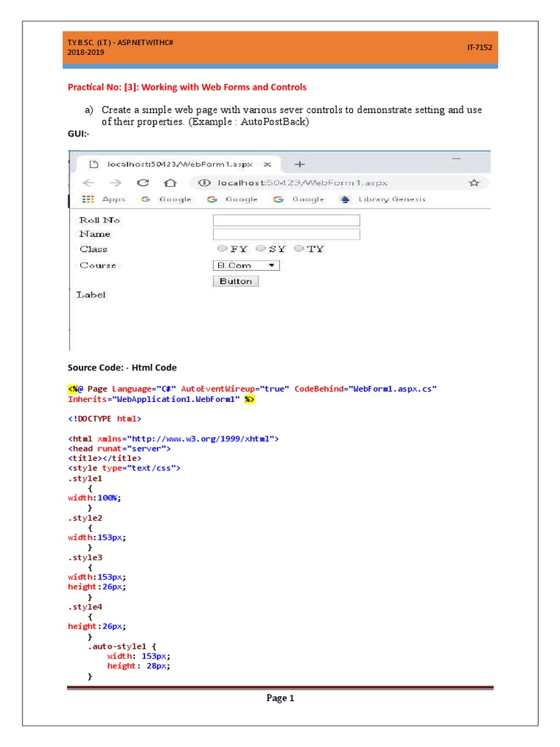Open the third Google bookmark
560x747 pixels.
(x=299, y=199)
